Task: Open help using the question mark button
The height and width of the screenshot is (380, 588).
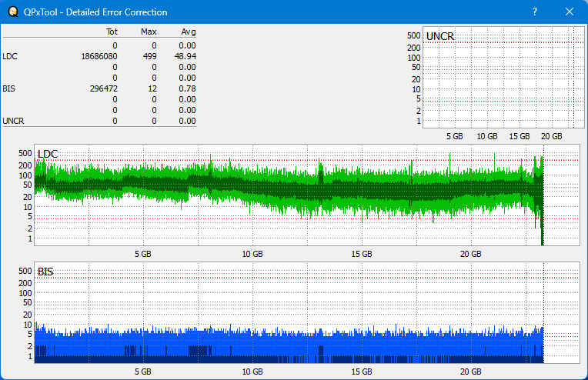Action: point(535,12)
